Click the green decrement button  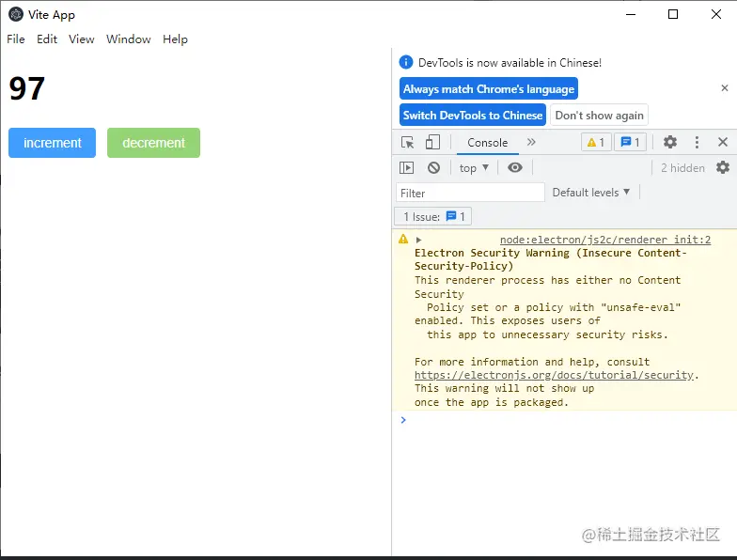coord(154,143)
